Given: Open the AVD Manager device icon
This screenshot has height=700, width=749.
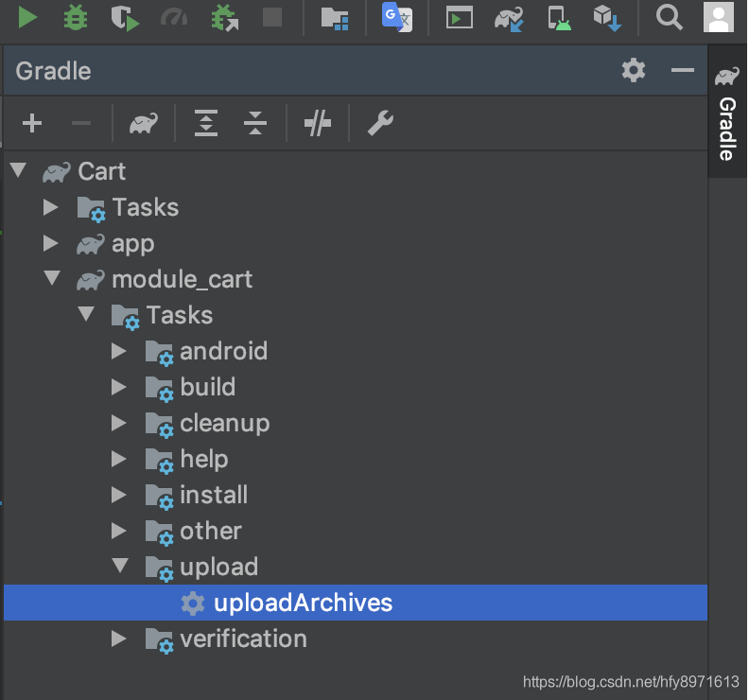Looking at the screenshot, I should click(559, 18).
